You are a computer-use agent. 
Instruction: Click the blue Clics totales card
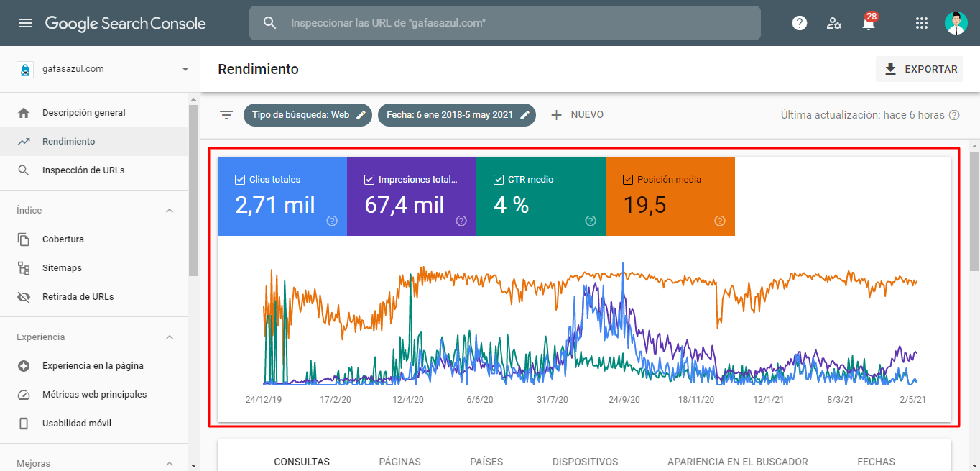click(282, 196)
